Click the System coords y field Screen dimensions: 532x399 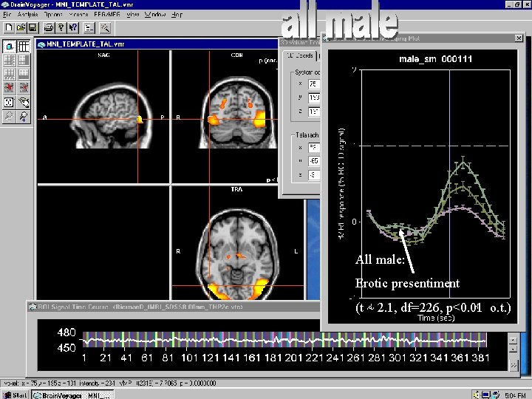click(x=314, y=98)
